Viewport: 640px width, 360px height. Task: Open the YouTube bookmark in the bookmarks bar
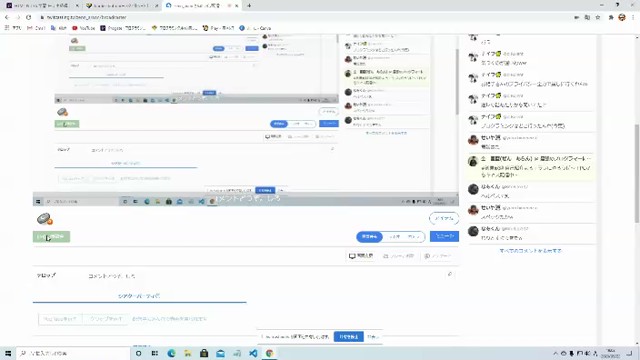click(x=84, y=28)
